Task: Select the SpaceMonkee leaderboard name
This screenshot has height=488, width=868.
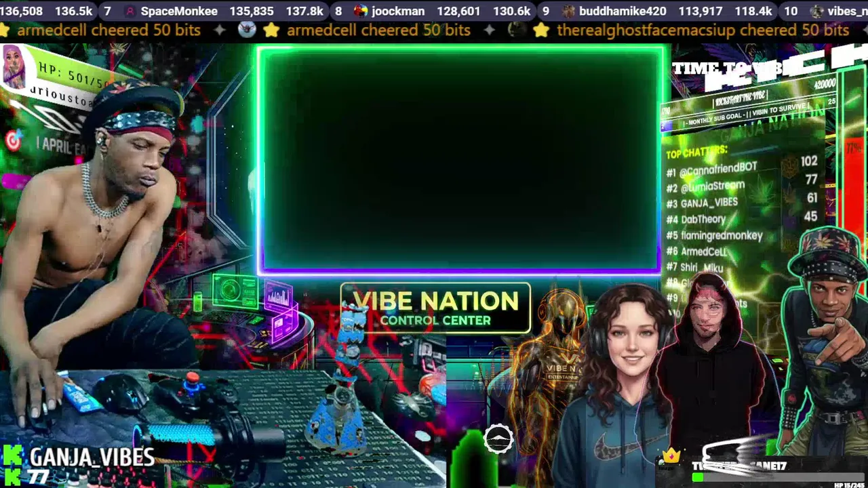Action: tap(179, 11)
